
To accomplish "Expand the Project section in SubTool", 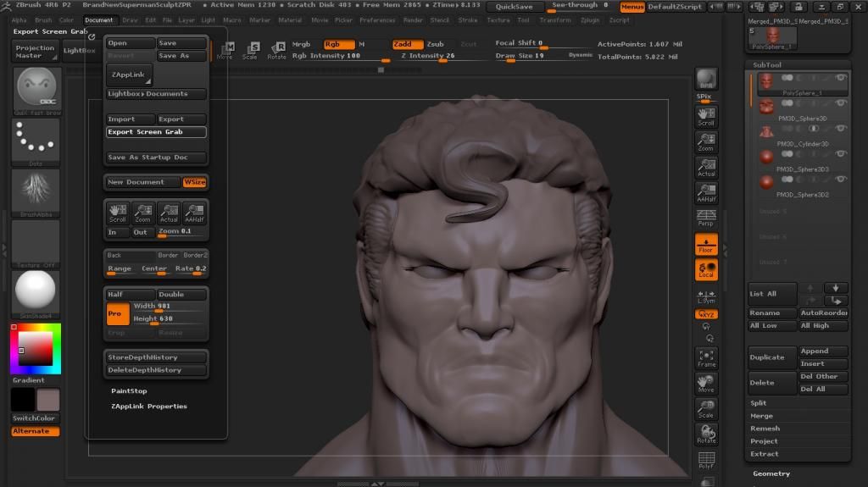I will [764, 441].
